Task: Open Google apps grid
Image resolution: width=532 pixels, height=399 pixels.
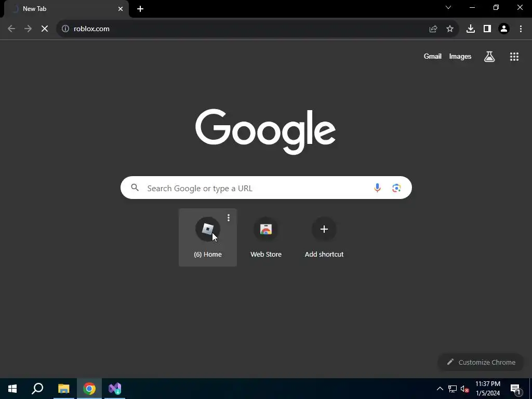Action: click(x=514, y=56)
